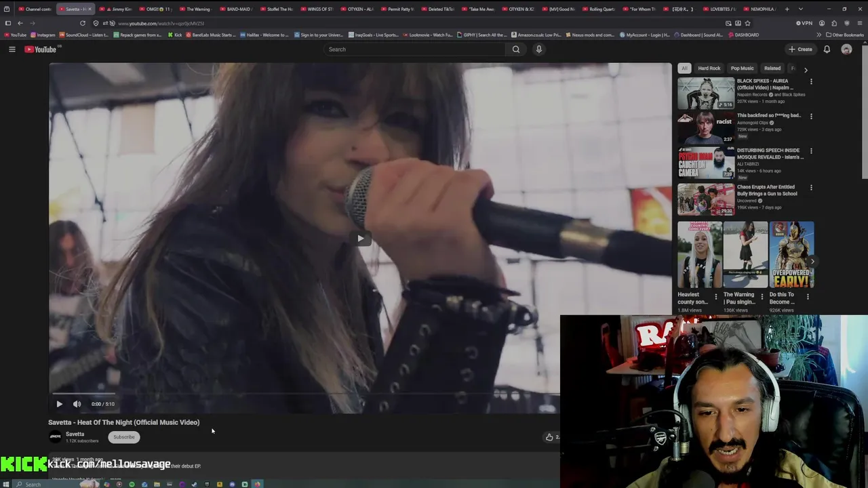Open Spotify from the taskbar
The width and height of the screenshot is (868, 488).
(x=132, y=484)
